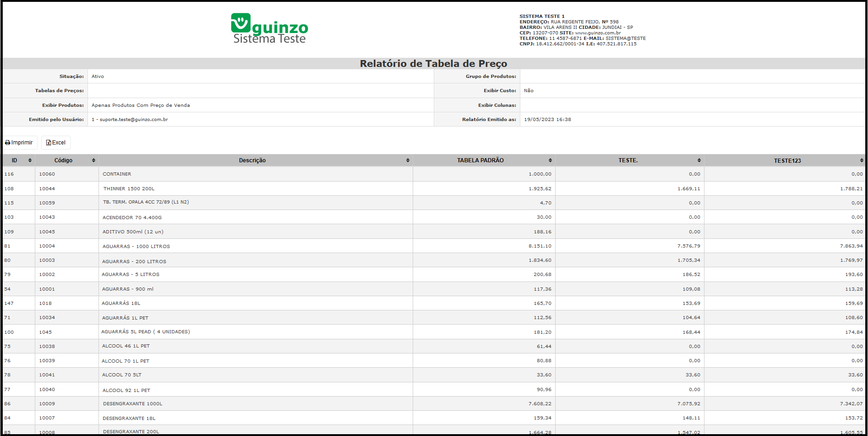Click the ADITIVO 500ml (12 un) description
The height and width of the screenshot is (436, 868).
(133, 232)
